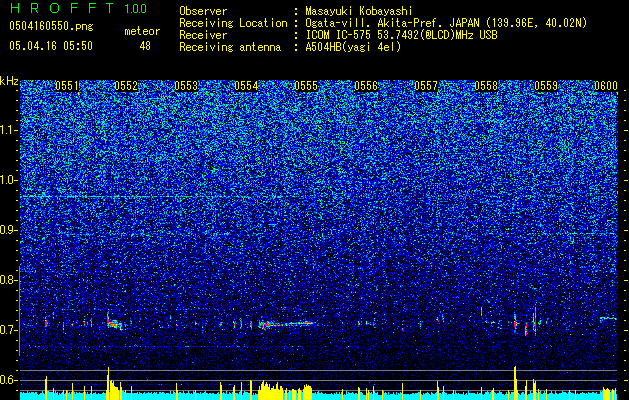
Task: Click the 0557 time marker
Action: click(426, 86)
